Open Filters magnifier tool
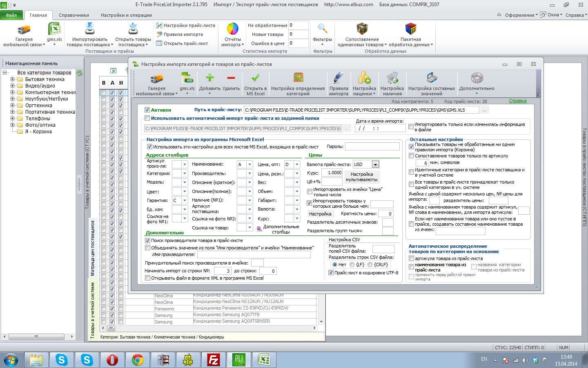Image resolution: width=588 pixels, height=368 pixels. pos(323,29)
